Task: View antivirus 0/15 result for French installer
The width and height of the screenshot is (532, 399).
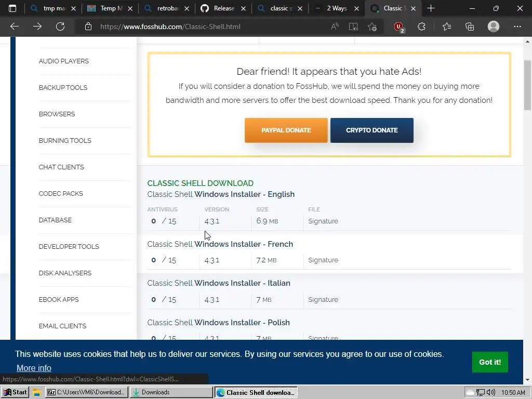Action: (x=164, y=260)
